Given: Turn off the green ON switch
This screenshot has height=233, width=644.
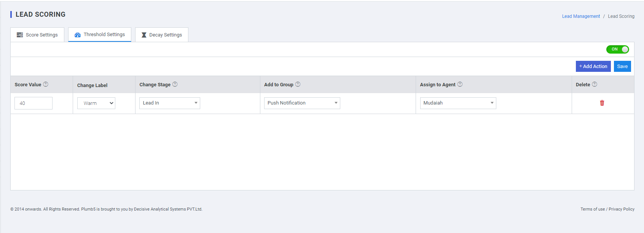Looking at the screenshot, I should click(x=617, y=49).
